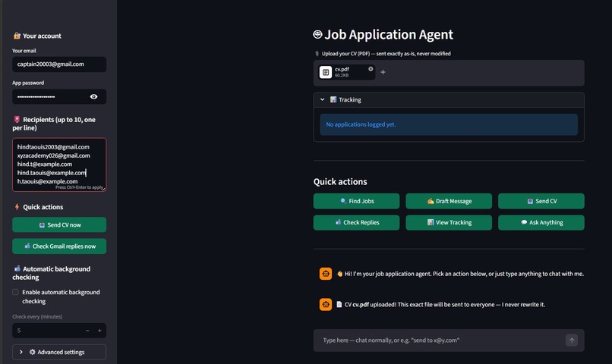This screenshot has width=612, height=364.
Task: Click the Check Replies button
Action: pyautogui.click(x=356, y=222)
